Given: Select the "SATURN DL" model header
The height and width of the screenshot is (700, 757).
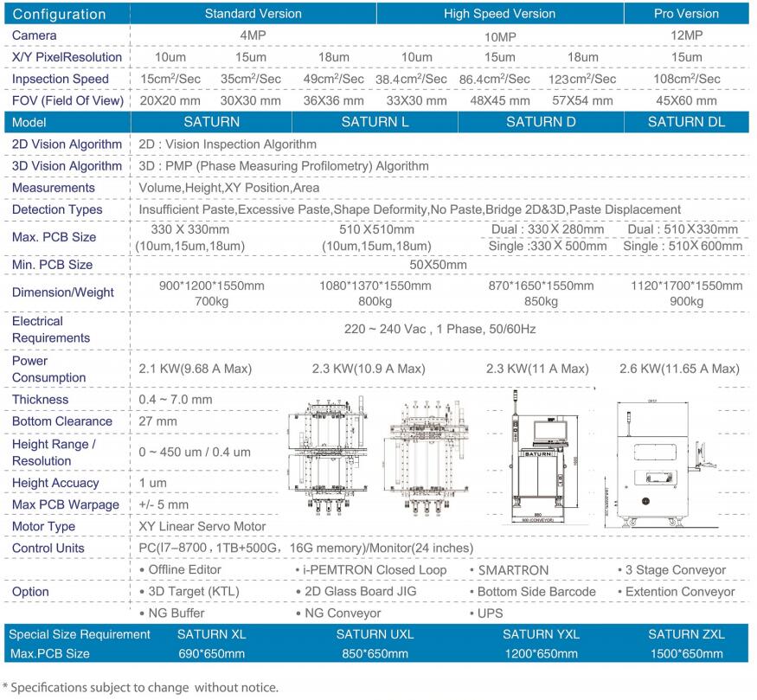Looking at the screenshot, I should click(x=687, y=122).
